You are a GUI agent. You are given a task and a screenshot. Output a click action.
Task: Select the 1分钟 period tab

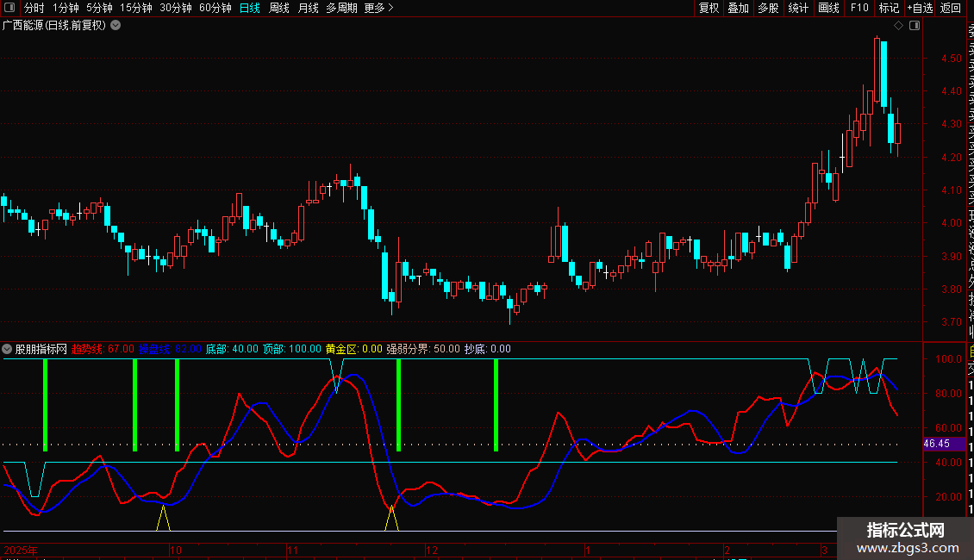tap(66, 8)
